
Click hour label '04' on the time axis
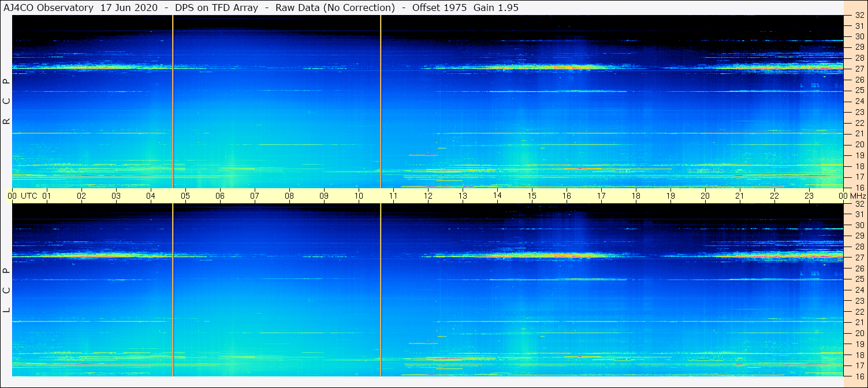(151, 196)
